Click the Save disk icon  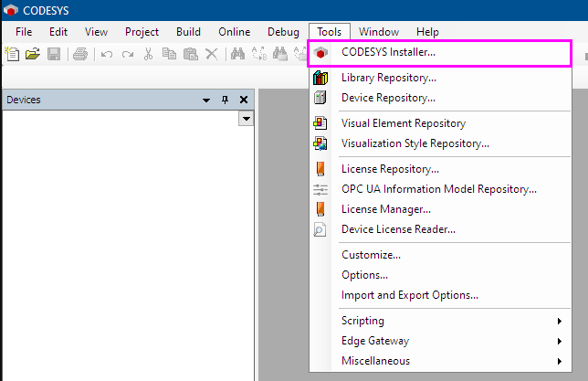54,54
